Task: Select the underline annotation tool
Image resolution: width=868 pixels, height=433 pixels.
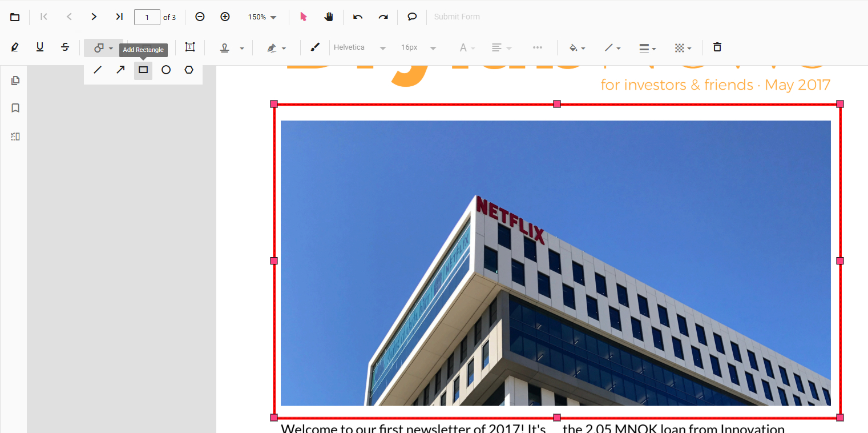Action: click(x=40, y=47)
